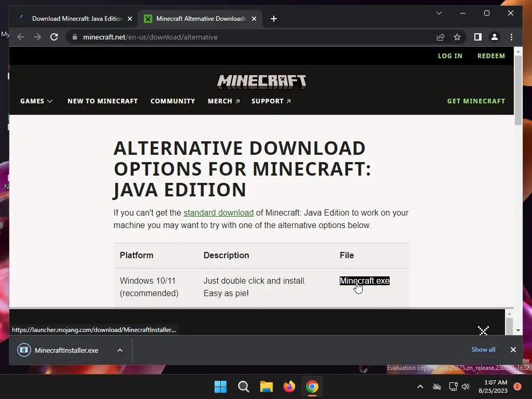Open the Chrome profile icon
The width and height of the screenshot is (532, 399).
495,37
